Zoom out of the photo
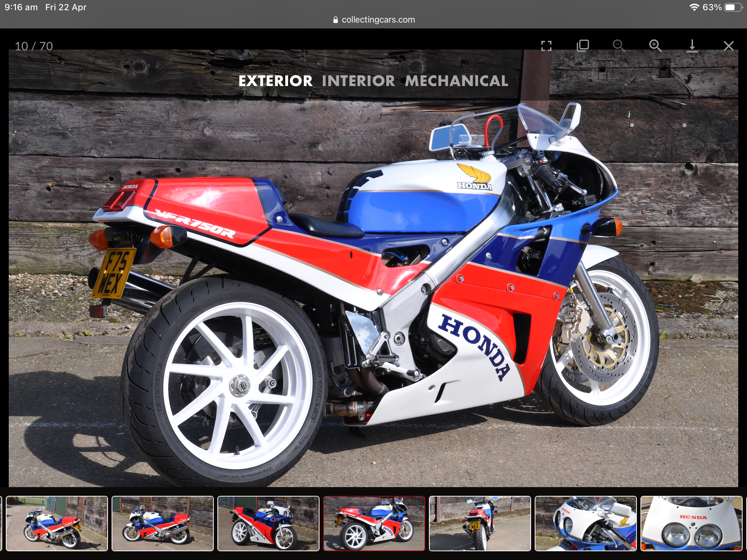The width and height of the screenshot is (747, 560). pos(619,46)
